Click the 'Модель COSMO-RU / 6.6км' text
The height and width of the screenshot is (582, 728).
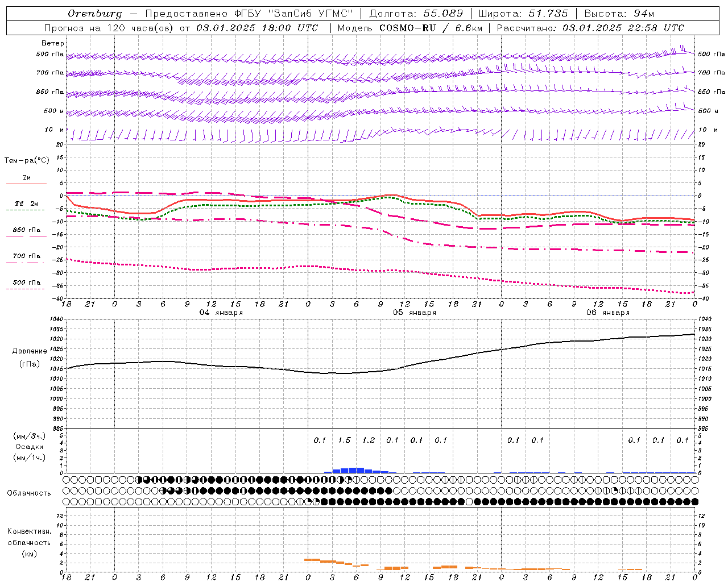tap(409, 28)
